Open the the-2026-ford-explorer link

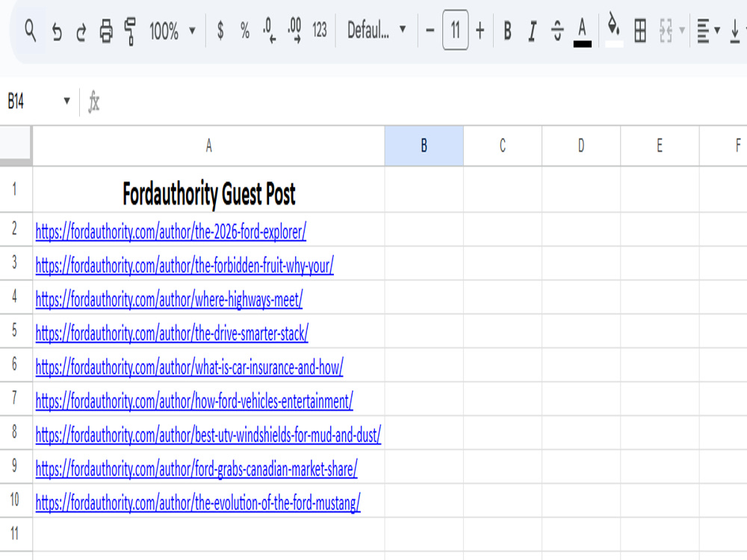[x=170, y=232]
